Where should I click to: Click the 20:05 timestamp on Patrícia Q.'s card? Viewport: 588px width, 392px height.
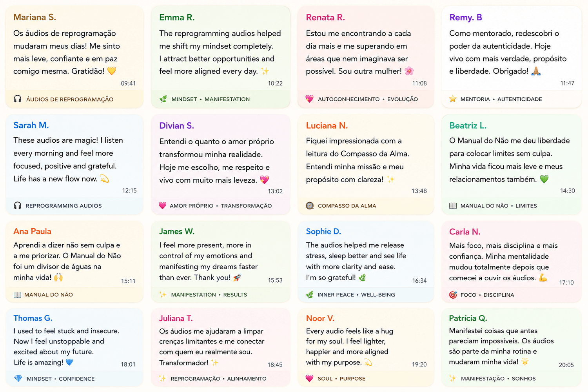(566, 365)
